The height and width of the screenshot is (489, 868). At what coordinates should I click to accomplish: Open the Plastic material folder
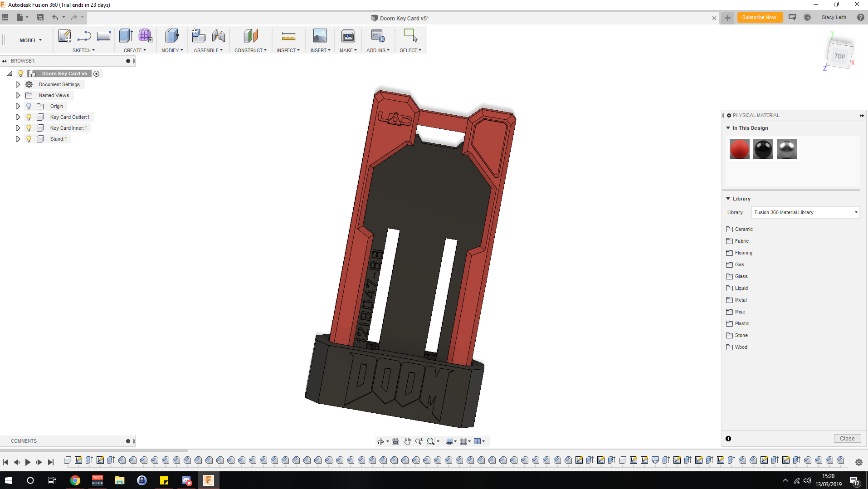click(738, 323)
